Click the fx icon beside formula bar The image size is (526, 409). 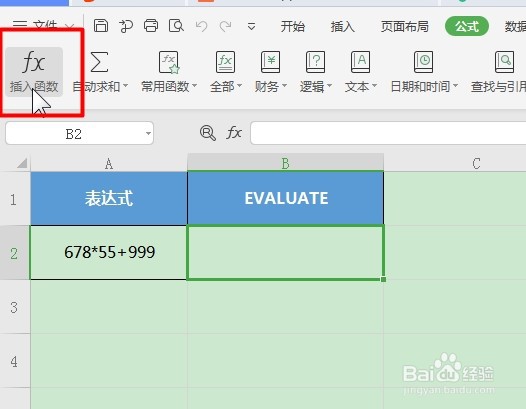click(234, 133)
